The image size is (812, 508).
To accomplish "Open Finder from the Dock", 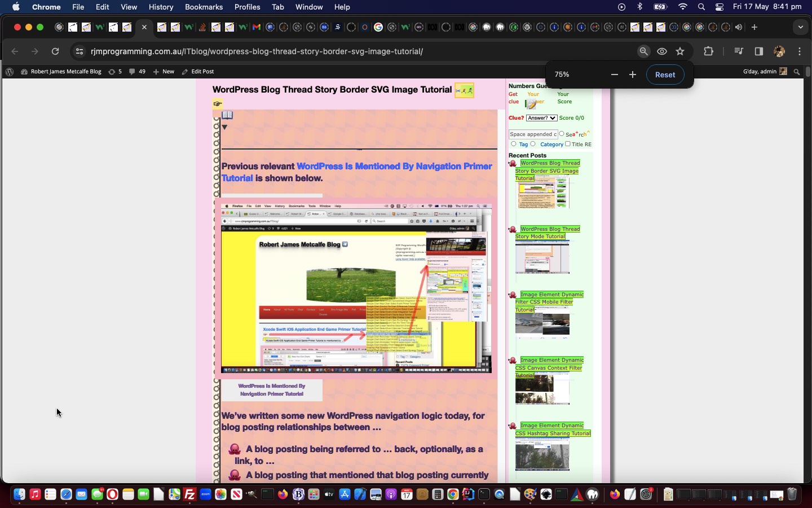I will (19, 494).
